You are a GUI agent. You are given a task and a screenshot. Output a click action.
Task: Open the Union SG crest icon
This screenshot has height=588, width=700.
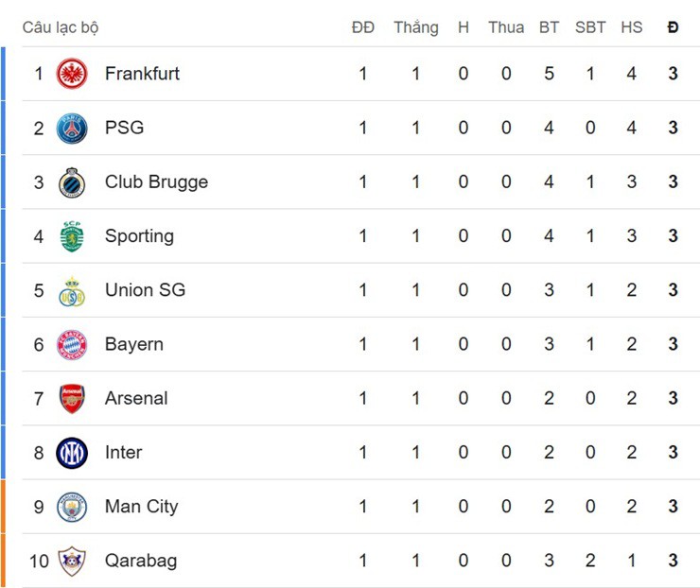pyautogui.click(x=72, y=290)
